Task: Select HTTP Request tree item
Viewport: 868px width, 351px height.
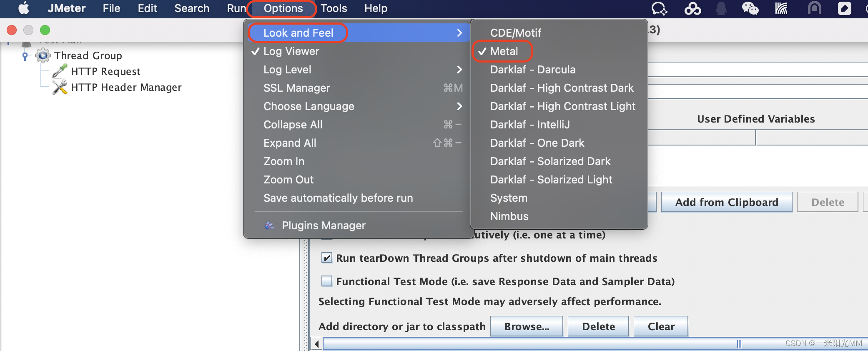Action: (105, 71)
